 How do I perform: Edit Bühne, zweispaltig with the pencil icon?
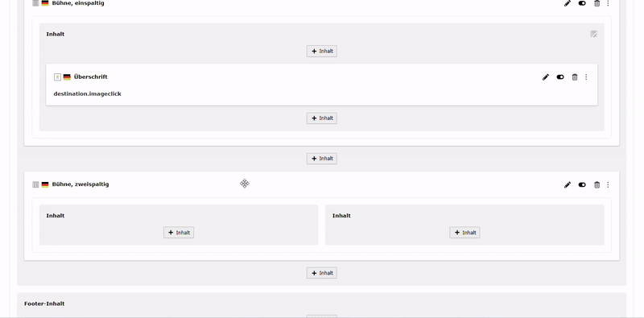tap(568, 185)
